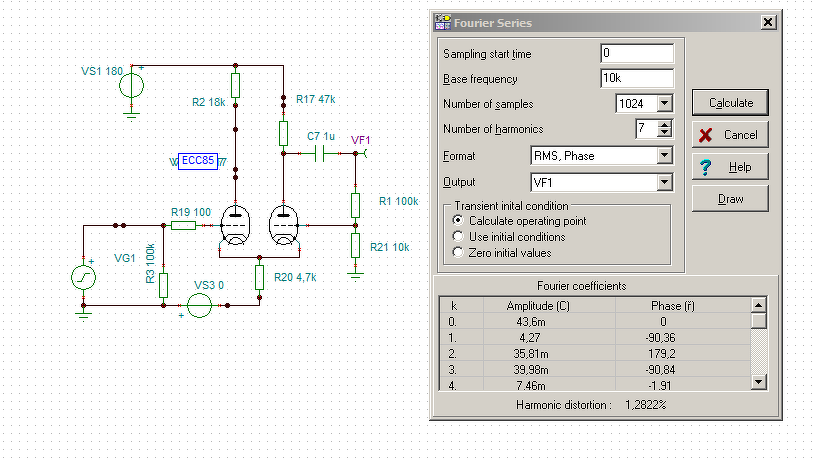
Task: Select the R17 47k resistor symbol
Action: [283, 133]
